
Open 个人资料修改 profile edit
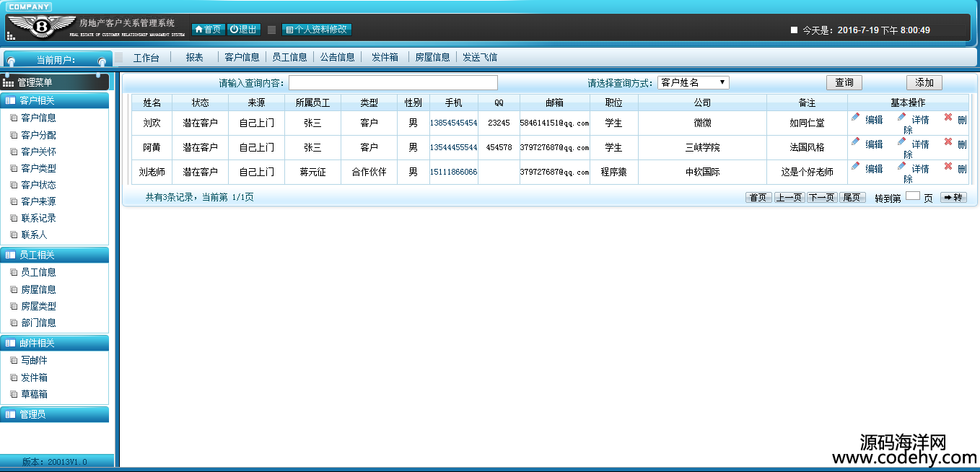(317, 30)
